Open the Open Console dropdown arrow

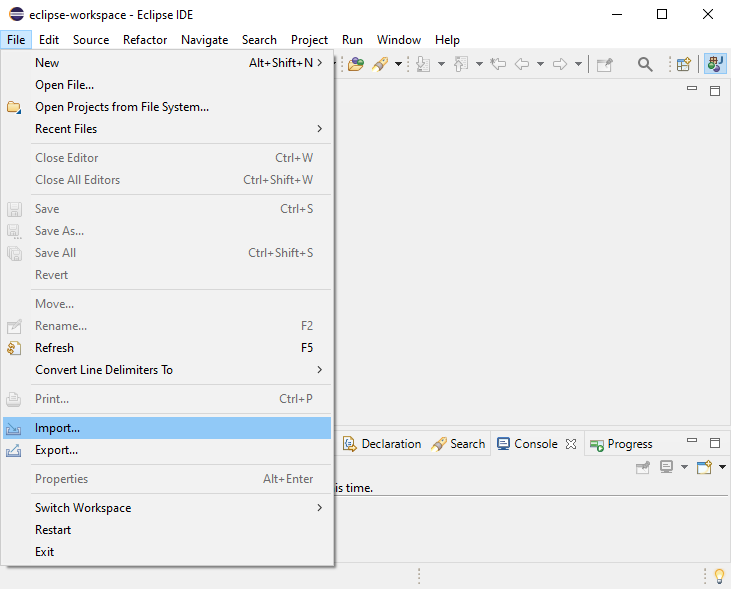(722, 467)
